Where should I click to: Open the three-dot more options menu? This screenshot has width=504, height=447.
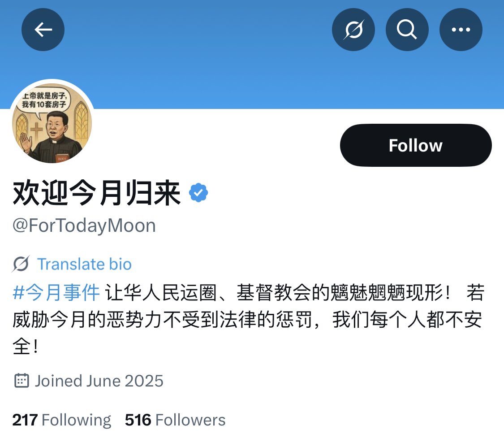[x=461, y=30]
